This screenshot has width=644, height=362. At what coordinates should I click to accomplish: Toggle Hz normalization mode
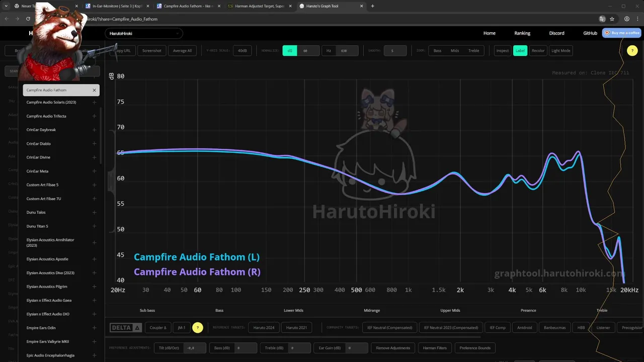click(x=329, y=51)
